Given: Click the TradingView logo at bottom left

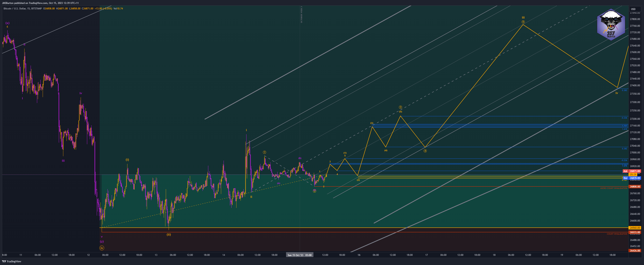Looking at the screenshot, I should (11, 261).
